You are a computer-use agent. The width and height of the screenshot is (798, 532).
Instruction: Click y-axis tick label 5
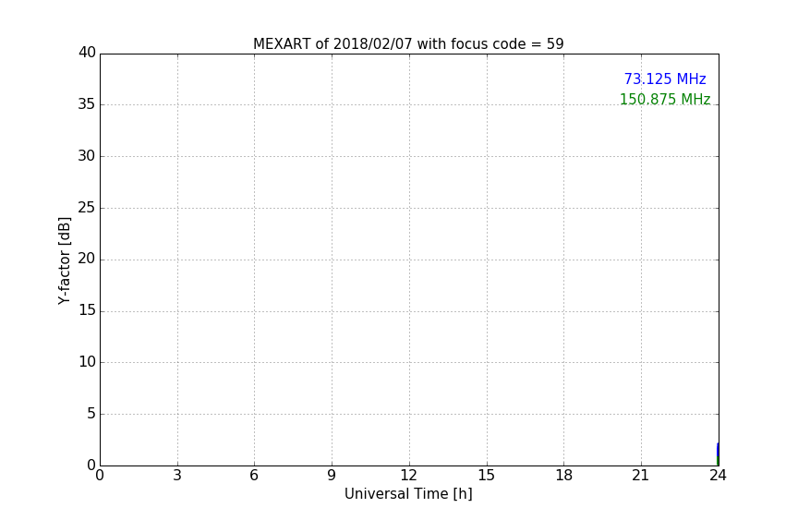point(91,414)
